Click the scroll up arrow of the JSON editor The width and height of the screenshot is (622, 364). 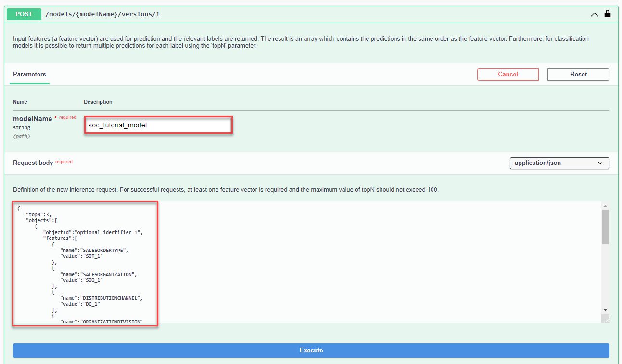coord(605,206)
